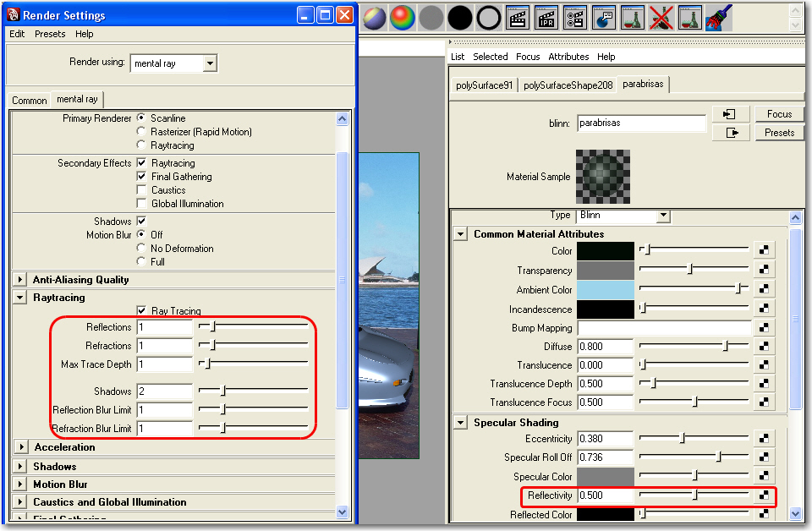The width and height of the screenshot is (812, 531).
Task: Click the map button next to Eccentricity
Action: 764,438
